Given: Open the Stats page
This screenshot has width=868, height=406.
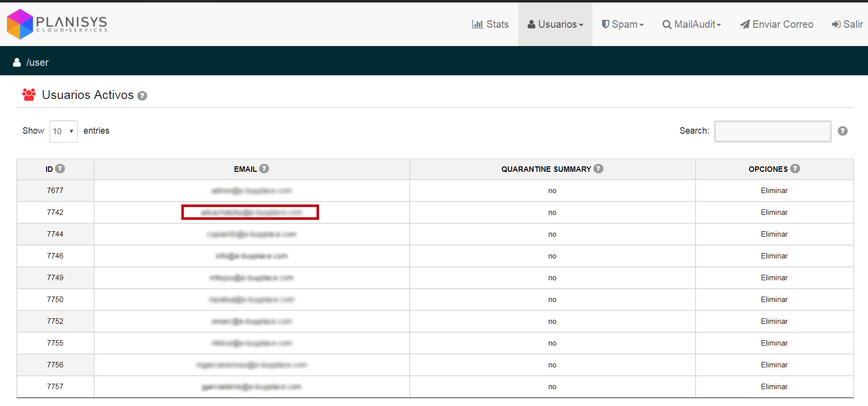Looking at the screenshot, I should 490,24.
